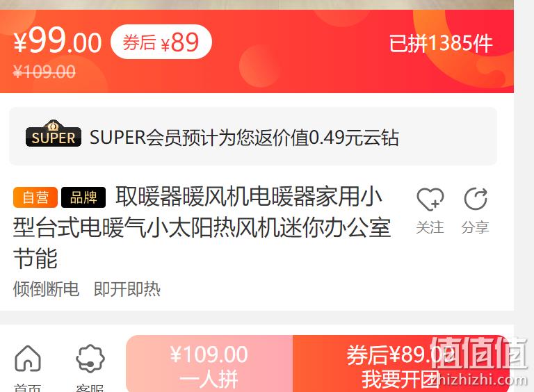Tap the black 品牌 brand tag
Viewport: 534px width, 392px height.
(x=83, y=197)
